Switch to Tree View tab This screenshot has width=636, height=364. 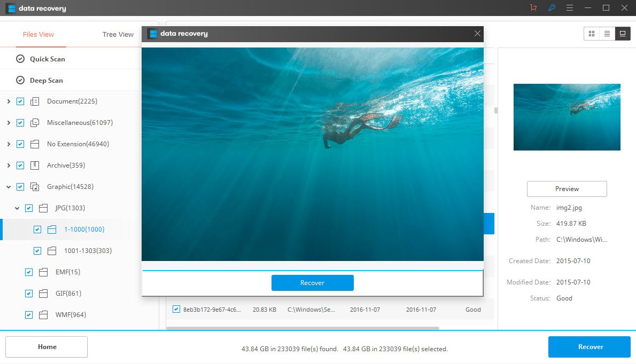[117, 34]
